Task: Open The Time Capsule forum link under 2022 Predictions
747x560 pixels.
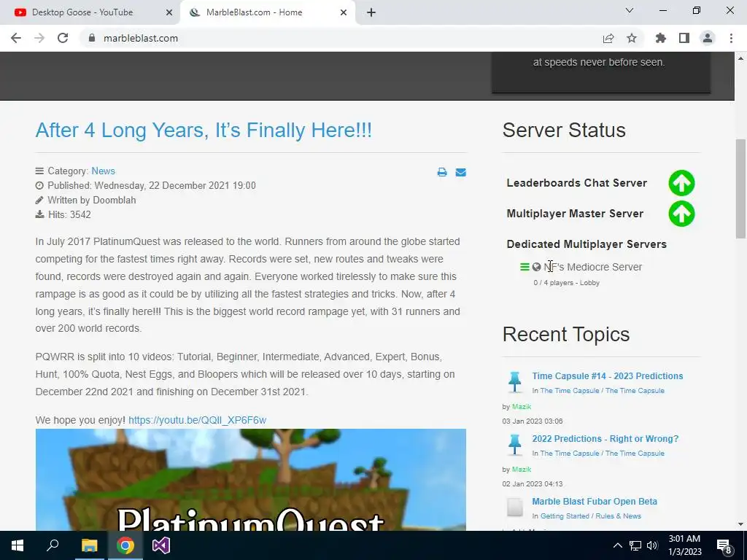Action: point(602,454)
